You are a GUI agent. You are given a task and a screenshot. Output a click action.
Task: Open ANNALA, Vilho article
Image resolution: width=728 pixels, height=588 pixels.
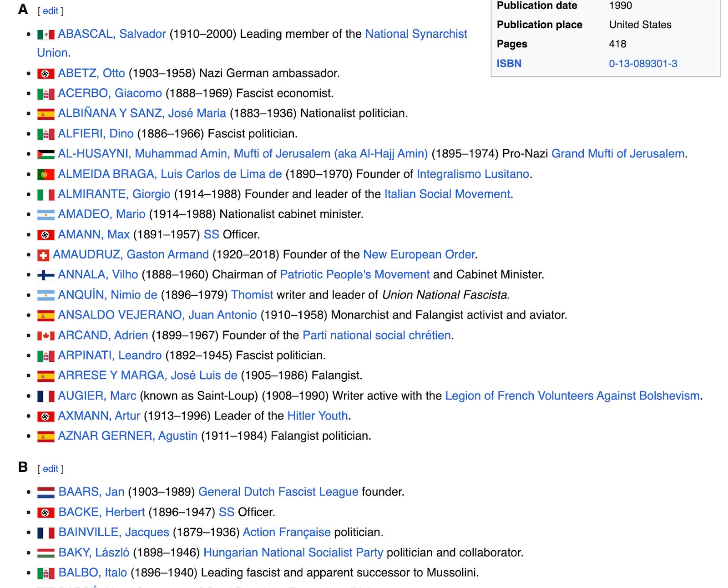pos(98,274)
